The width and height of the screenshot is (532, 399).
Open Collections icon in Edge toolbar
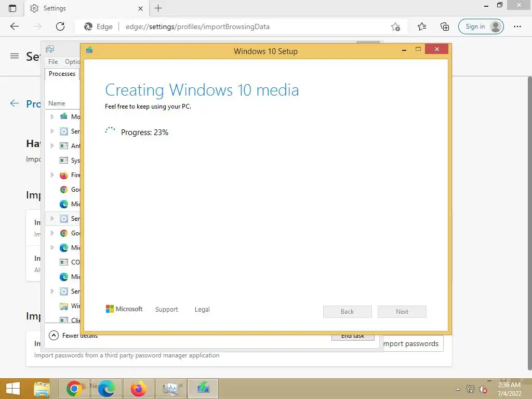445,26
